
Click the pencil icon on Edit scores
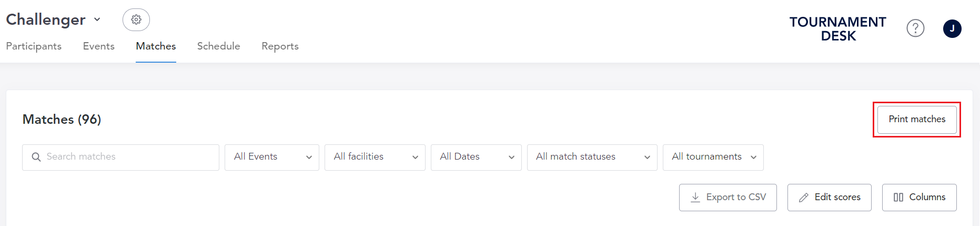coord(804,198)
